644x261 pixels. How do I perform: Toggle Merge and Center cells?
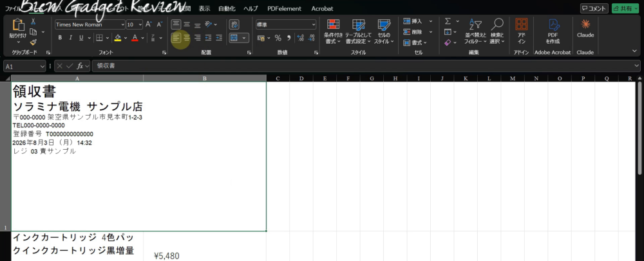pyautogui.click(x=234, y=38)
